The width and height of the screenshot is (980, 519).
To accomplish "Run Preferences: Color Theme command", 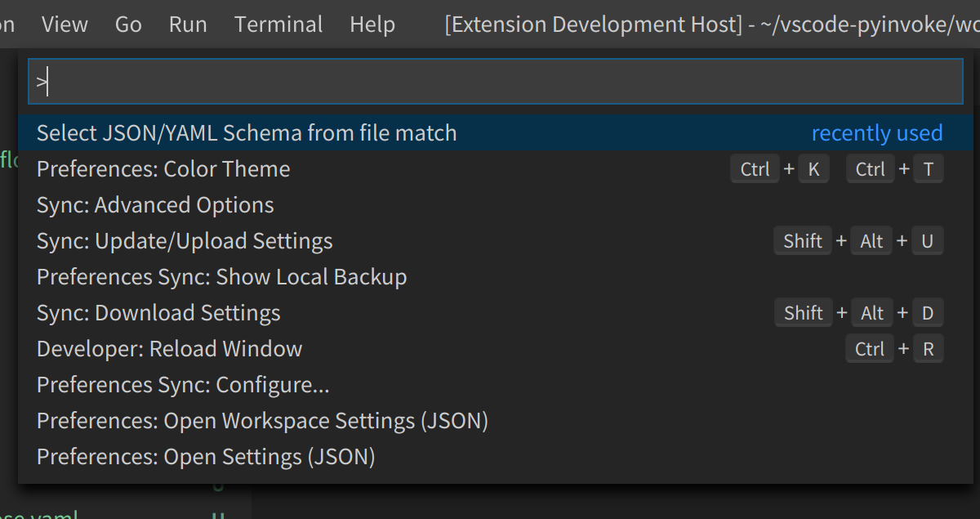I will [x=163, y=169].
